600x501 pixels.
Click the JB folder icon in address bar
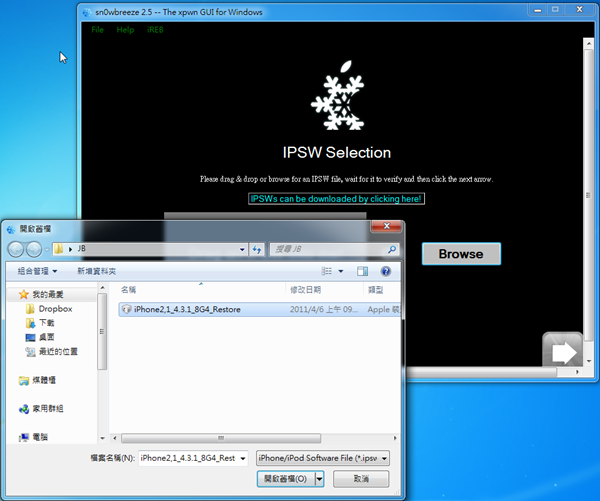(x=59, y=249)
